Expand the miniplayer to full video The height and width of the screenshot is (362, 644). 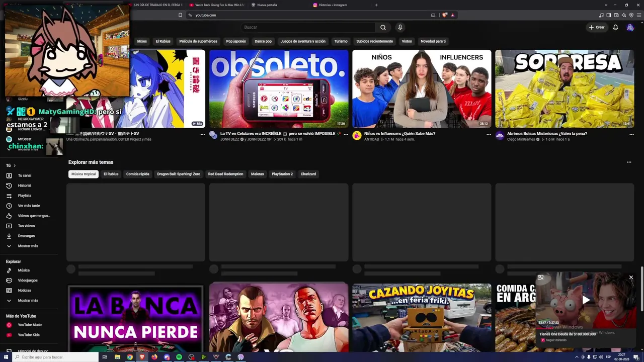540,277
